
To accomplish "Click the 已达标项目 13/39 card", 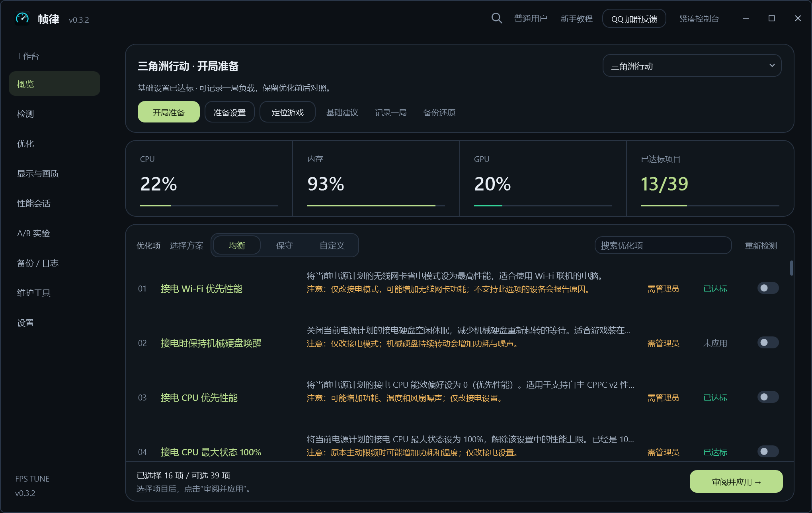I will point(710,179).
